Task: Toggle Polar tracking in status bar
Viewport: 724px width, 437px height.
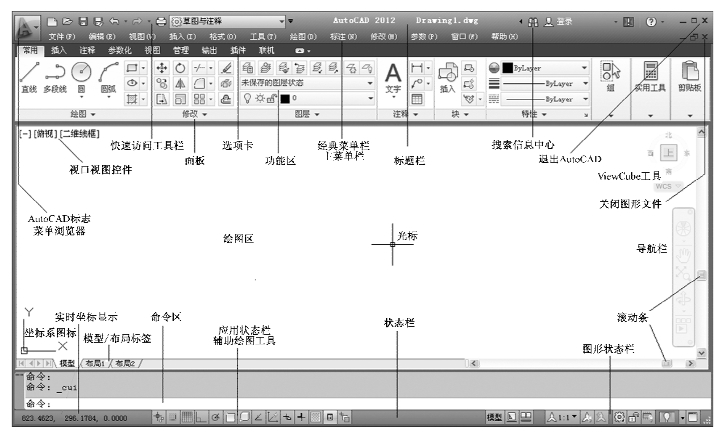Action: point(215,418)
